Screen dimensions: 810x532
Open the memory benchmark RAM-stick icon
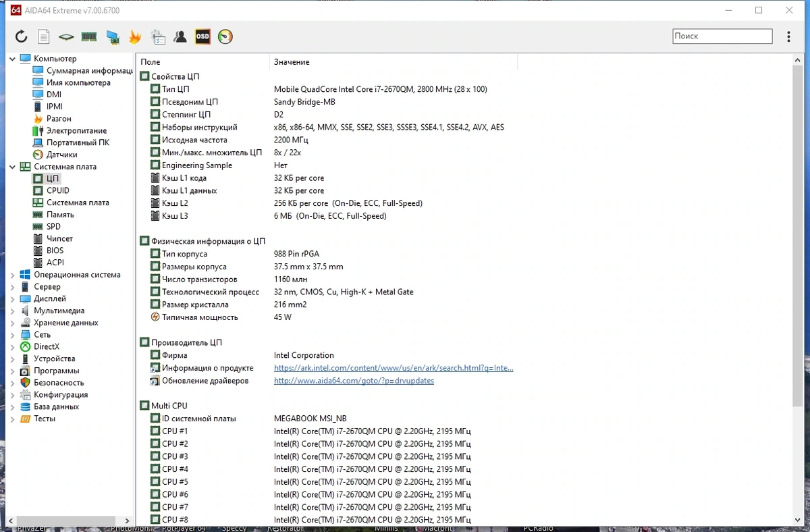coord(89,36)
